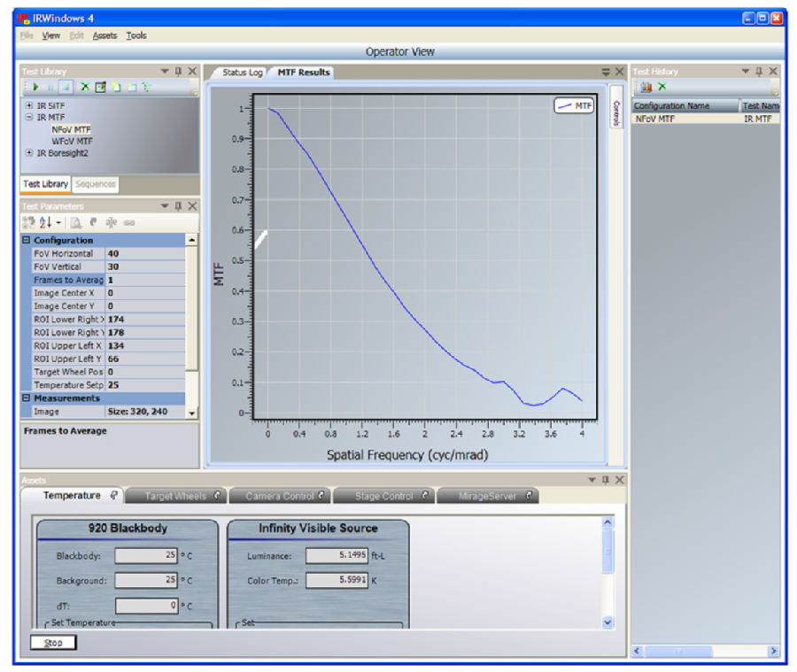Image resolution: width=797 pixels, height=672 pixels.
Task: Switch to the Sequences tab
Action: (x=96, y=184)
